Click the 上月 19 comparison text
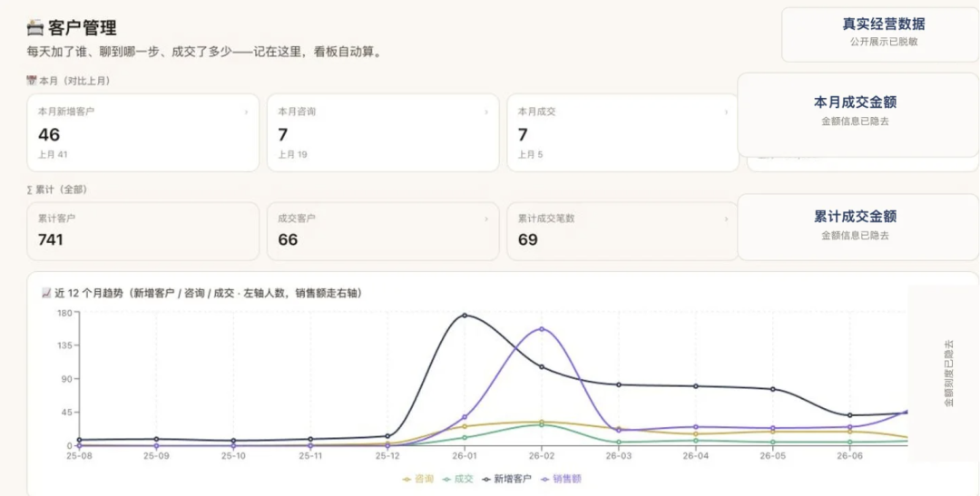980x496 pixels. click(x=292, y=154)
